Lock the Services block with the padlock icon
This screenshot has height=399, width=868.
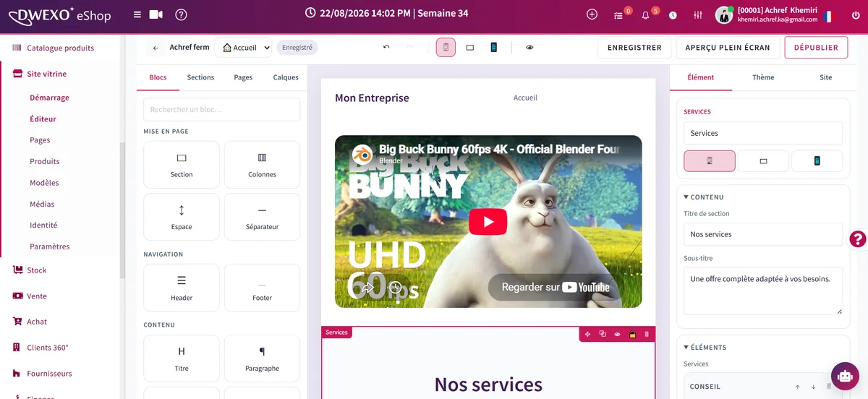tap(632, 334)
